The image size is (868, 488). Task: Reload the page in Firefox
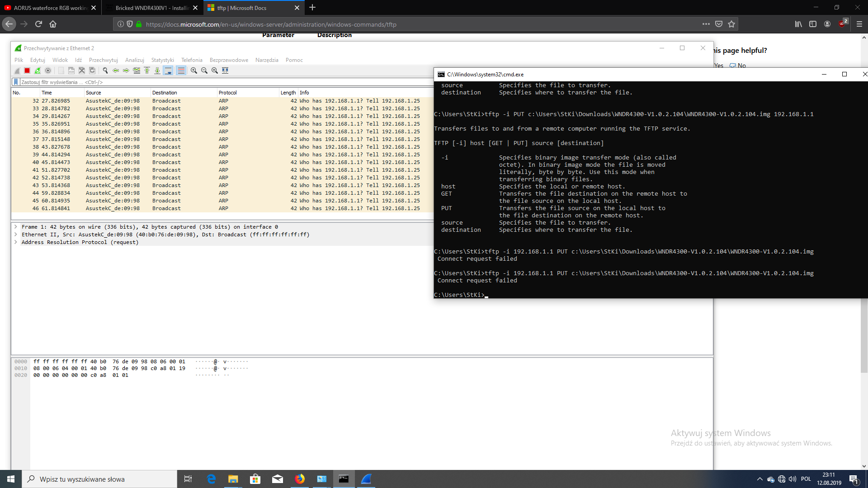click(x=38, y=24)
